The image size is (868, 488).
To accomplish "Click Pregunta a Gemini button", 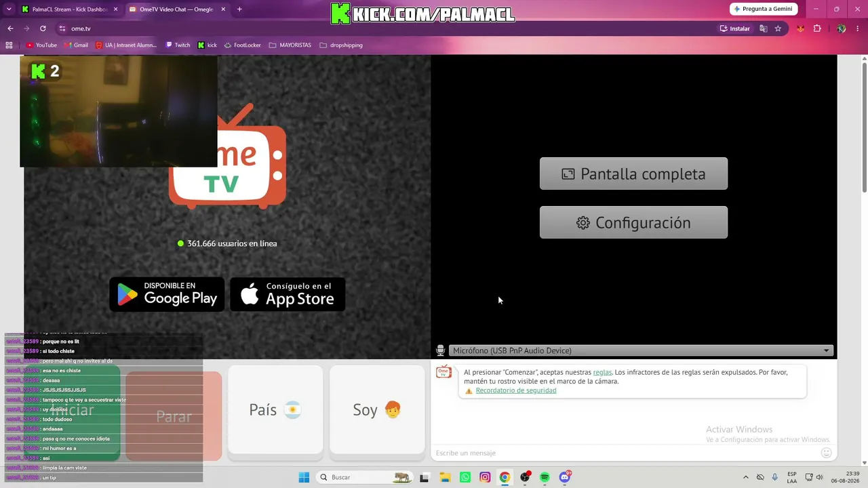I will (764, 9).
